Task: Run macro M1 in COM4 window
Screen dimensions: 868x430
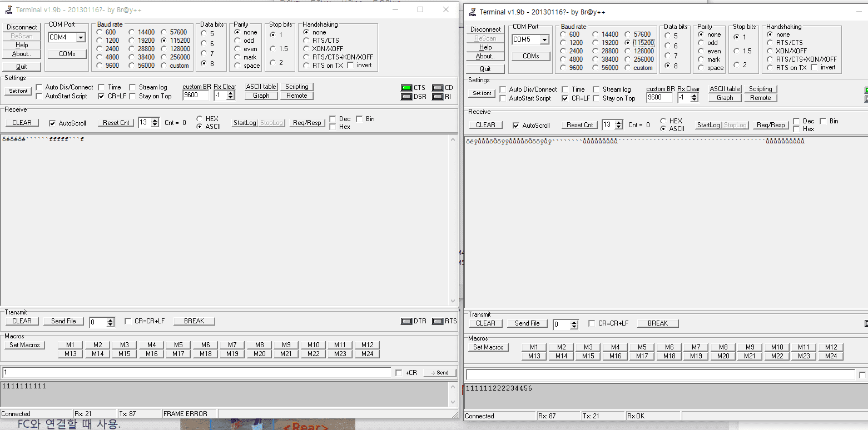Action: 71,345
